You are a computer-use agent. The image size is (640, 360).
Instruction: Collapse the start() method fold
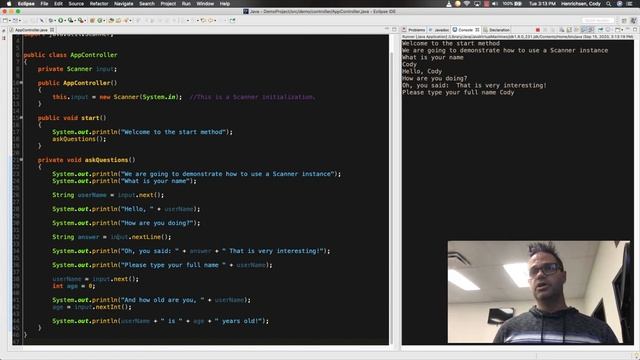click(x=21, y=118)
